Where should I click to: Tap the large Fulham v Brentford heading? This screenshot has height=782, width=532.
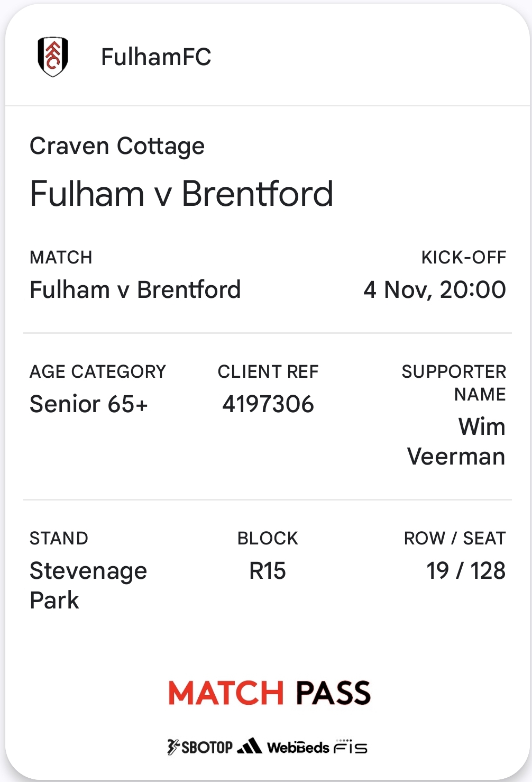point(181,194)
